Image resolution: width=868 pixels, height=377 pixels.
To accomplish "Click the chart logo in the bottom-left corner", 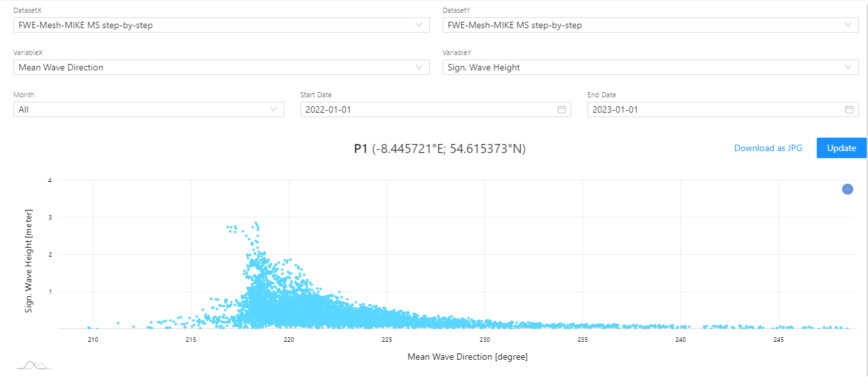I will tap(33, 365).
